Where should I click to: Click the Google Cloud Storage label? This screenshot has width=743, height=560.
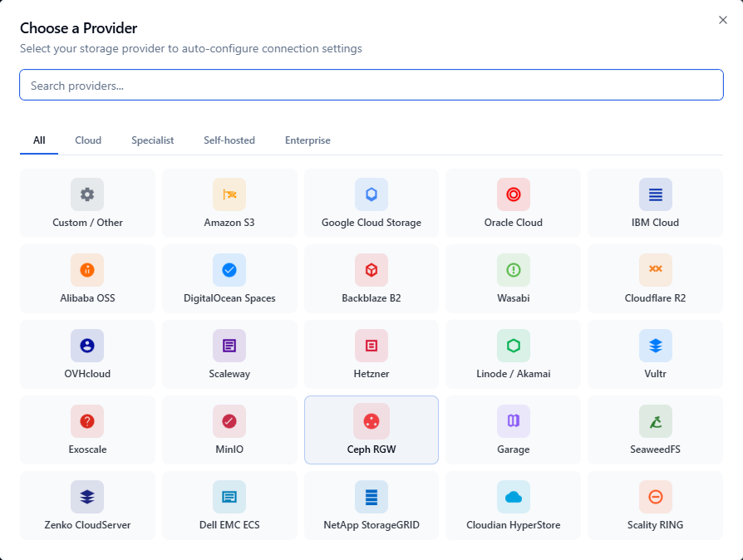(x=371, y=223)
